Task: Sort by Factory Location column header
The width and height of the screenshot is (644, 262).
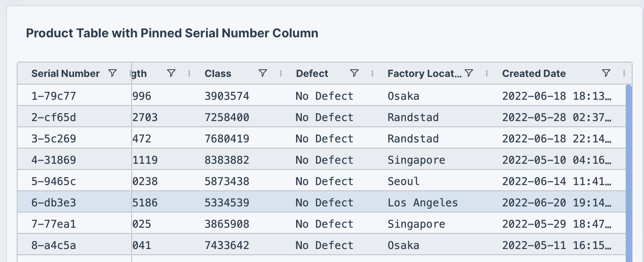Action: [425, 73]
